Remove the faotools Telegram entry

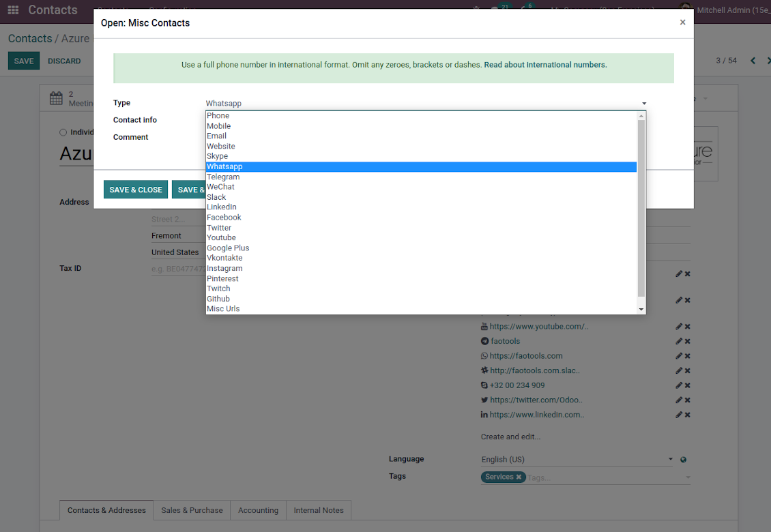687,341
